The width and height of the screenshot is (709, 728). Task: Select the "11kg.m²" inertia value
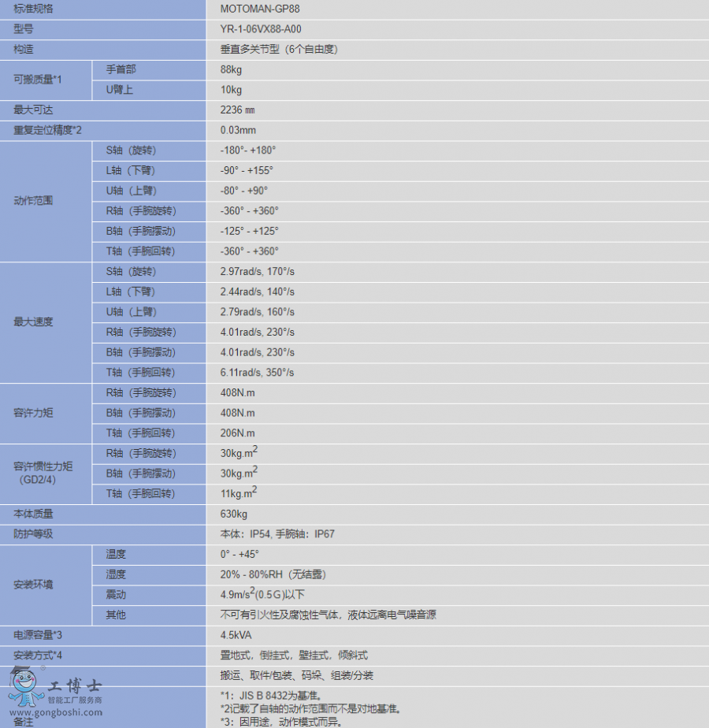[x=239, y=492]
